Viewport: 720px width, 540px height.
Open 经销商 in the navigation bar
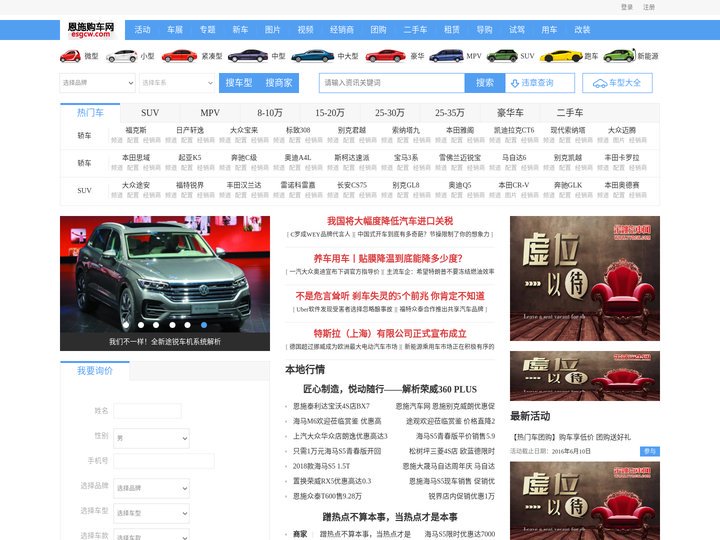click(342, 30)
